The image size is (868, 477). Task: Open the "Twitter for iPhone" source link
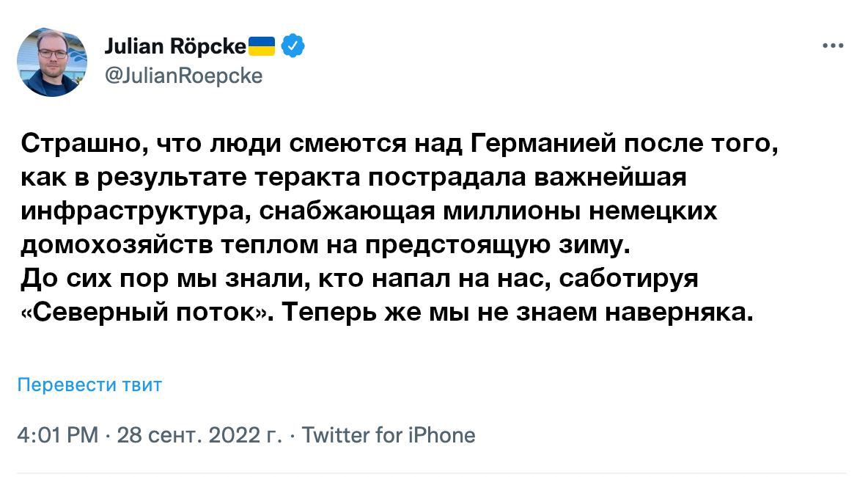pyautogui.click(x=389, y=435)
